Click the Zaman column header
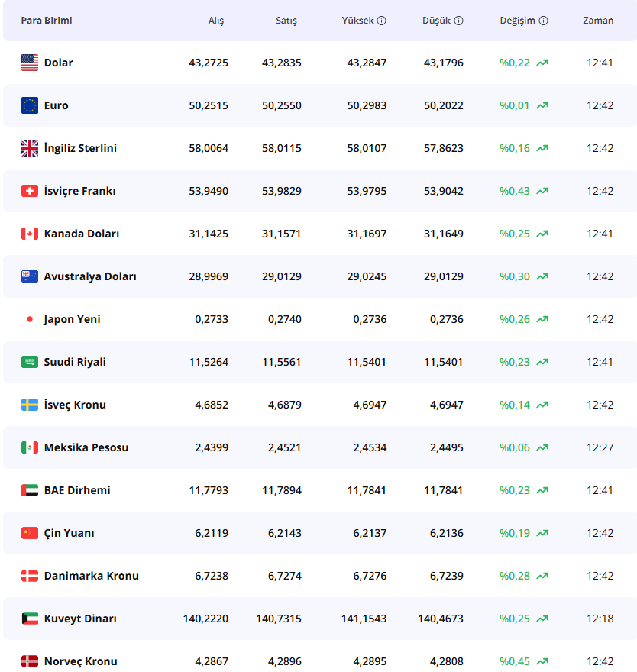This screenshot has width=637, height=672. coord(598,21)
